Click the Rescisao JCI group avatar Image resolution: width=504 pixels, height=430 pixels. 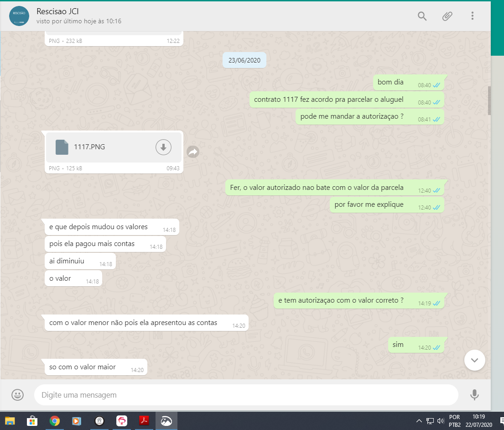coord(19,16)
